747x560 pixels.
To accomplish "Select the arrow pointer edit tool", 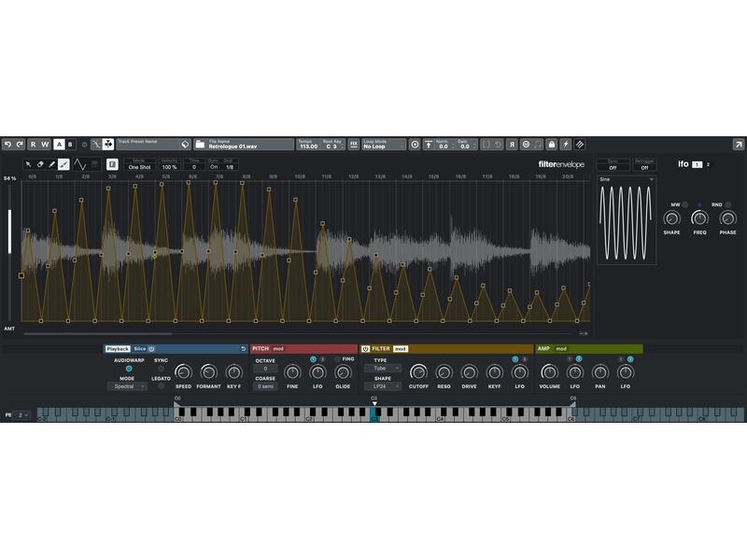I will [x=29, y=164].
